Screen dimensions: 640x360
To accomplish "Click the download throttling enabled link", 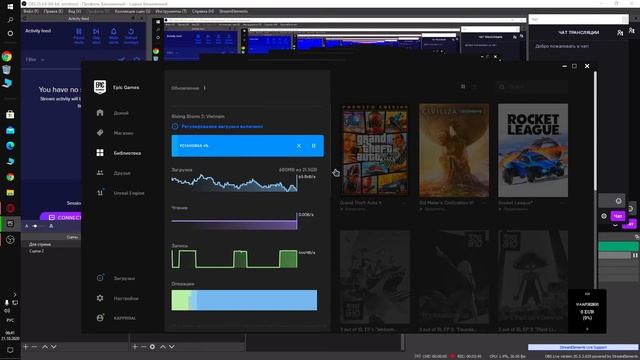I will (x=222, y=127).
